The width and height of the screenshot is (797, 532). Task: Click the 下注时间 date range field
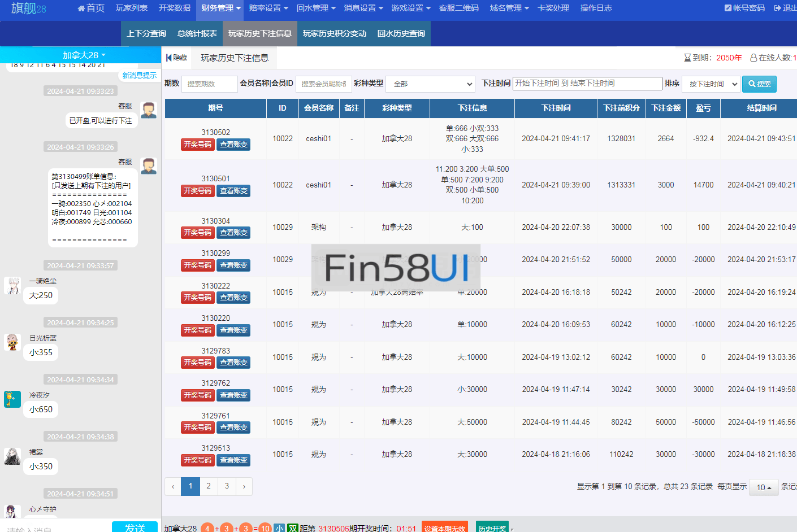click(x=587, y=84)
